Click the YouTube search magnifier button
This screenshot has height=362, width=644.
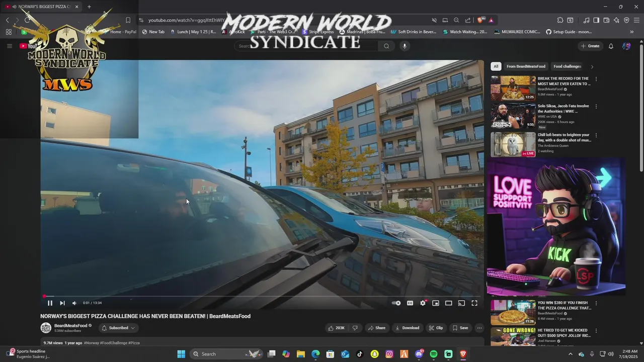(x=386, y=46)
